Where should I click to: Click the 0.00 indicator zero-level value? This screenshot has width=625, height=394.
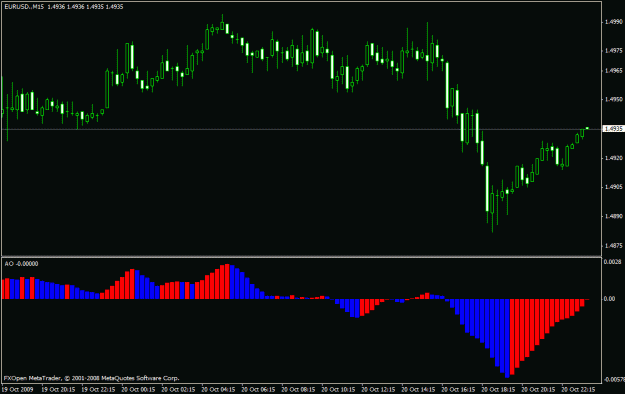pyautogui.click(x=610, y=299)
